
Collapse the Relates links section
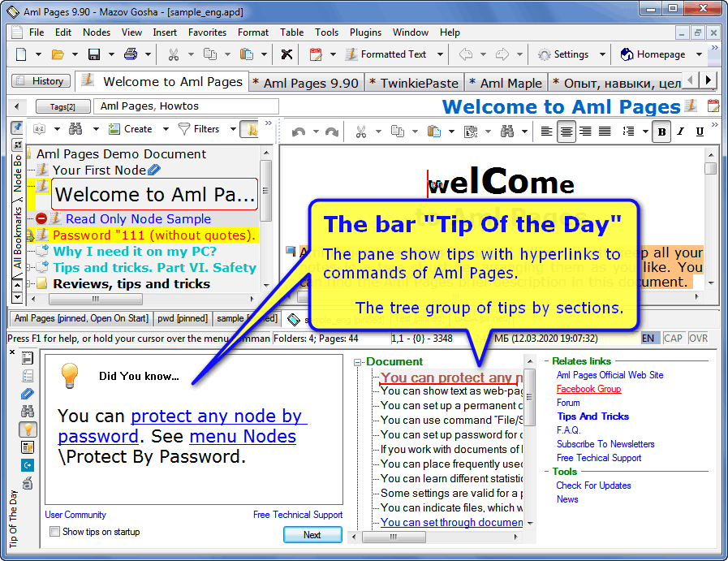click(546, 360)
